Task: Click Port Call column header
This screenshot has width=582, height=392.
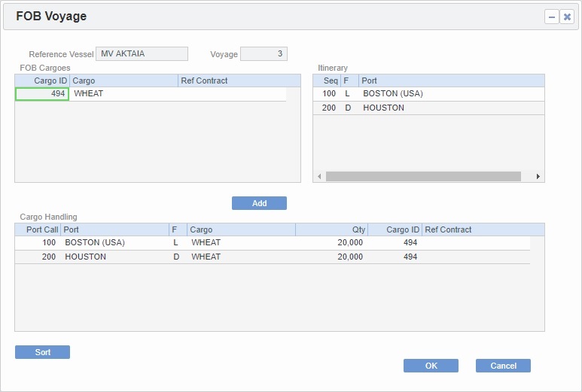Action: [x=38, y=229]
